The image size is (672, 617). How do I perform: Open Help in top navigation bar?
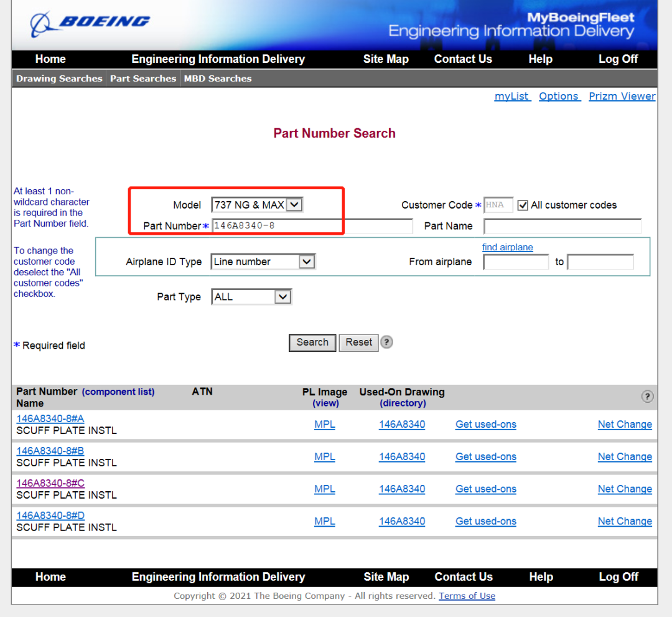click(541, 59)
